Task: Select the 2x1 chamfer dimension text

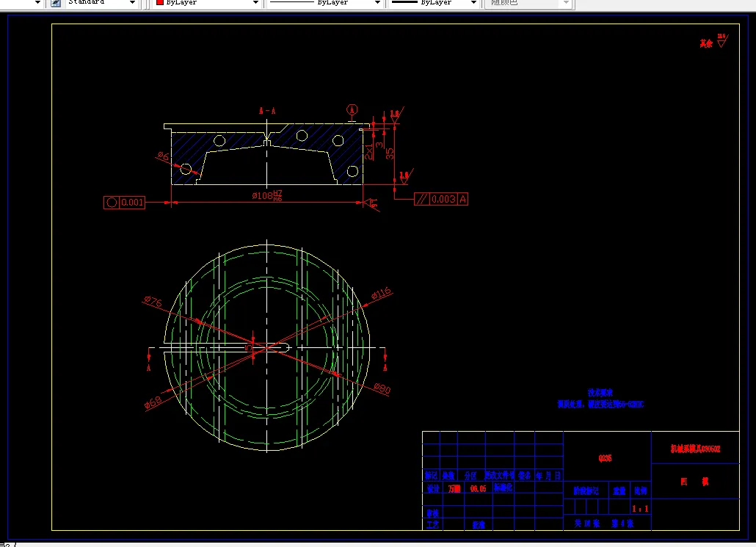Action: 369,151
